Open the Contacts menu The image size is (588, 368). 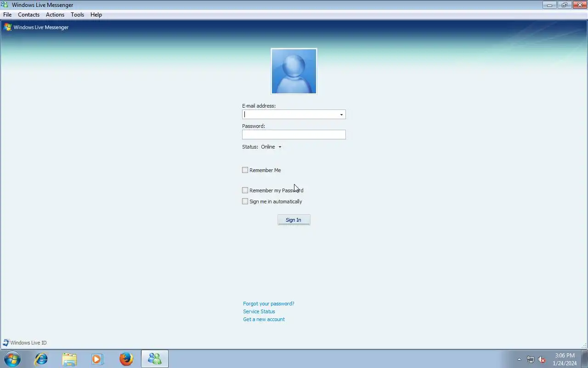[28, 15]
